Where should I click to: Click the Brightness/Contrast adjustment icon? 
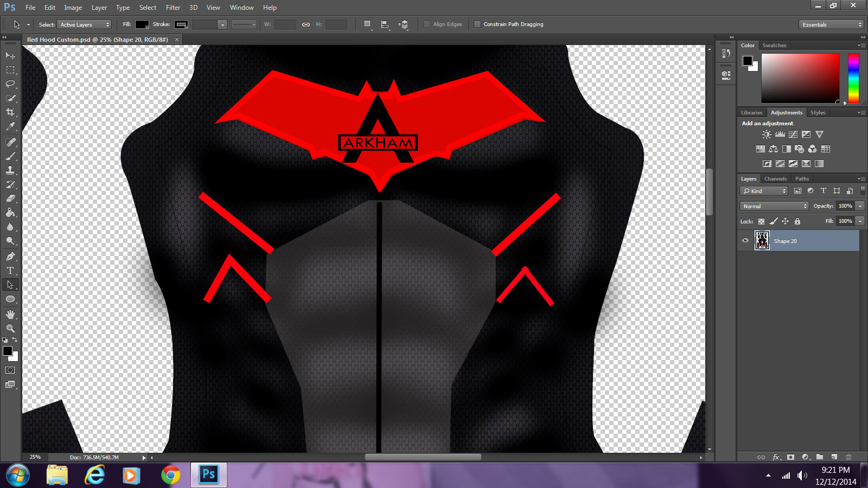767,134
